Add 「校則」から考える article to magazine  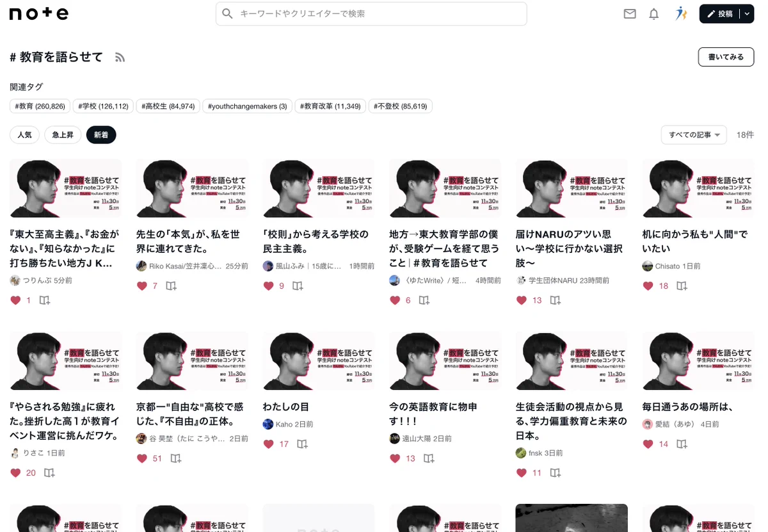(298, 286)
